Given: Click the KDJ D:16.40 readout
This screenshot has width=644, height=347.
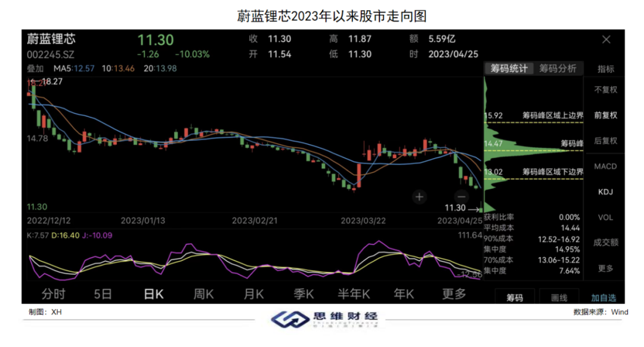Looking at the screenshot, I should point(66,236).
